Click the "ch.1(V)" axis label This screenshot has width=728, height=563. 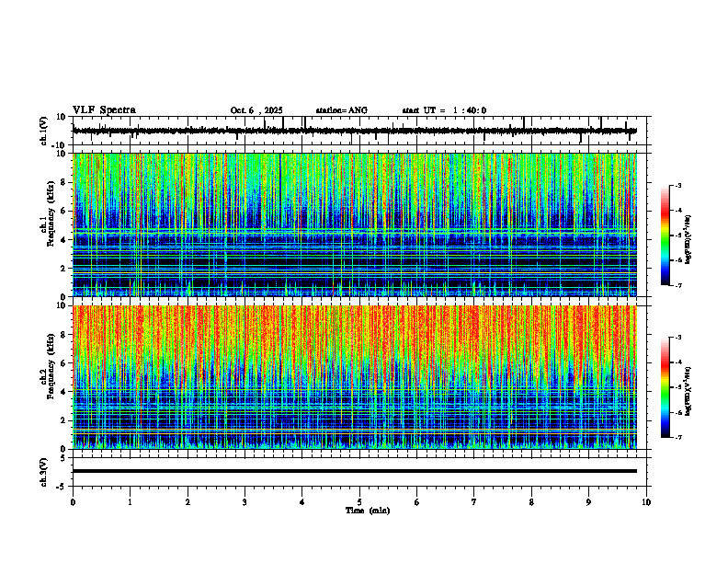[x=44, y=131]
